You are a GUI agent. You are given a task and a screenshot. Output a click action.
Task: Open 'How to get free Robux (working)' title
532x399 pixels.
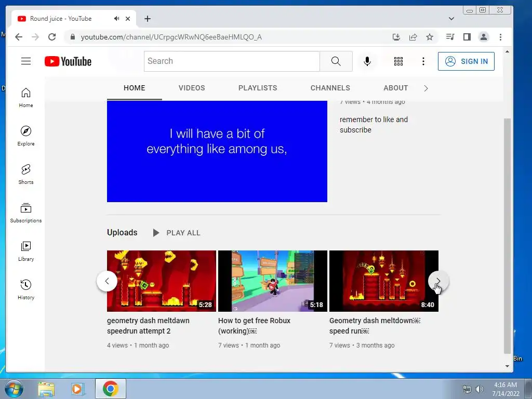coord(255,326)
